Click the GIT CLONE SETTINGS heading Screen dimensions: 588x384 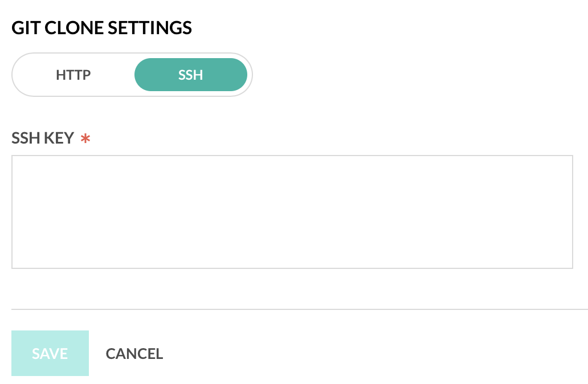point(101,27)
